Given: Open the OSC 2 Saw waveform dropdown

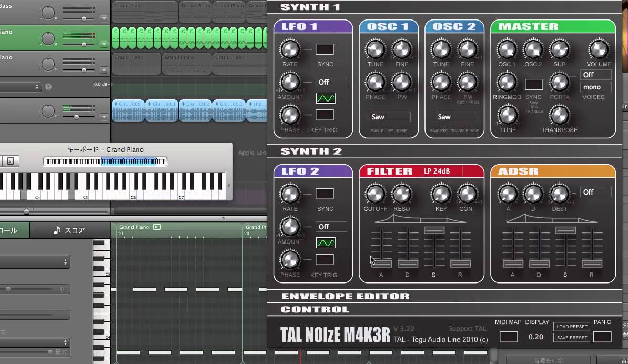Looking at the screenshot, I should [456, 117].
